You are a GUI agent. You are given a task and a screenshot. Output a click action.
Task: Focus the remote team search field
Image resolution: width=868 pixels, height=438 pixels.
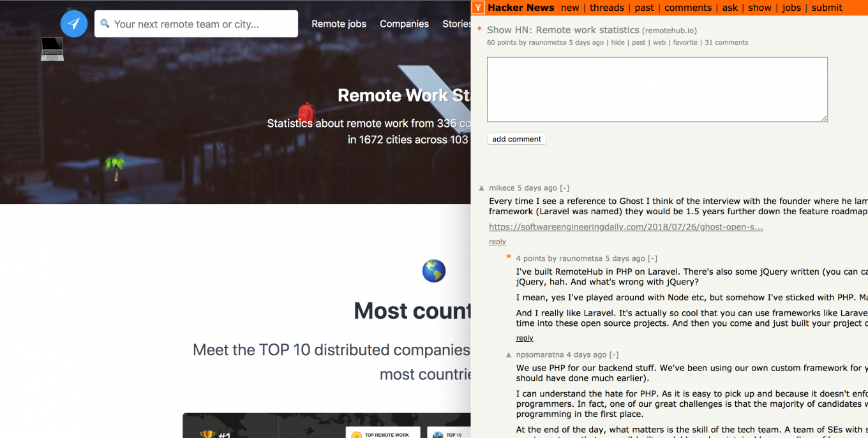click(196, 24)
